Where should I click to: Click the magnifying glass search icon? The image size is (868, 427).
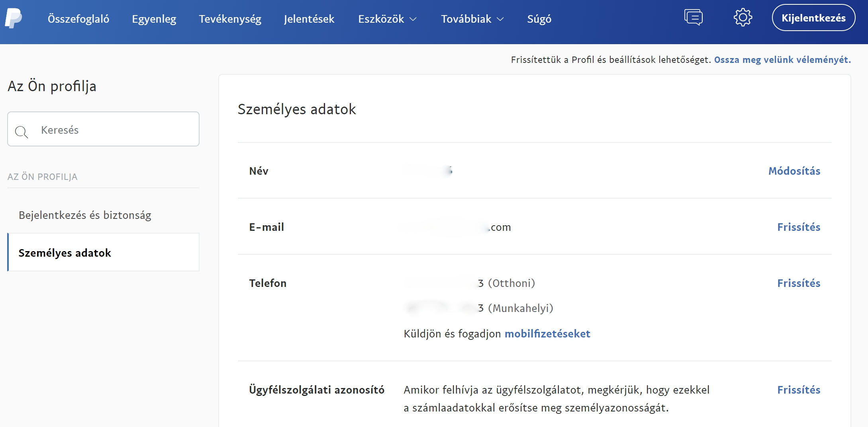pos(21,131)
